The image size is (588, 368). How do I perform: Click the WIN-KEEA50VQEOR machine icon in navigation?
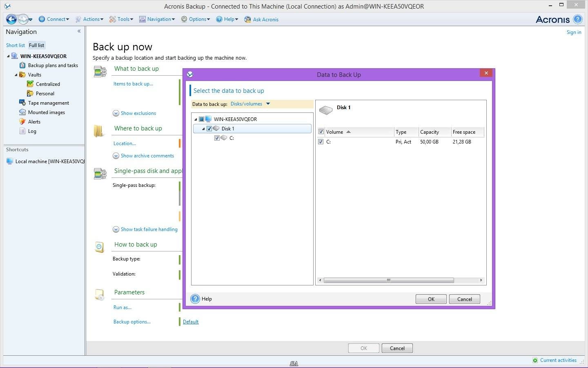[x=15, y=56]
